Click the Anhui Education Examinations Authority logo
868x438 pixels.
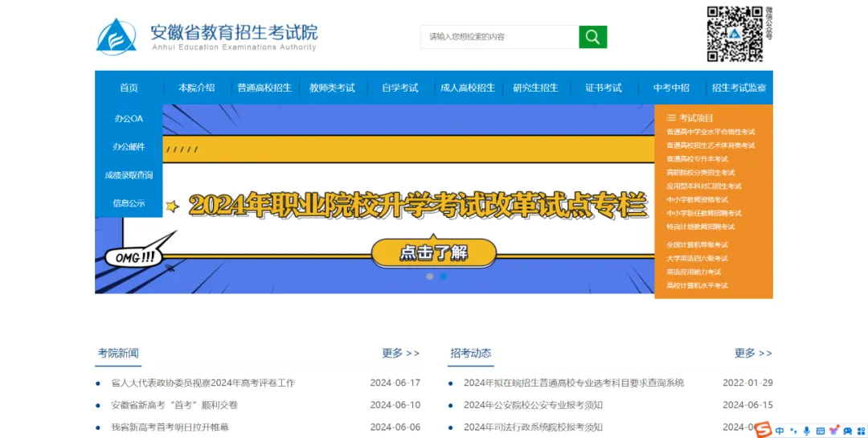(x=117, y=37)
